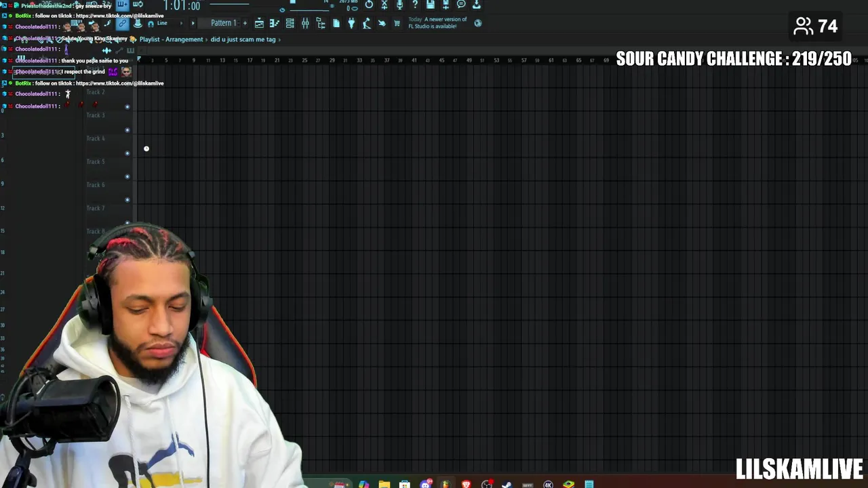The width and height of the screenshot is (868, 488).
Task: Open File Explorer from taskbar
Action: pos(384,484)
